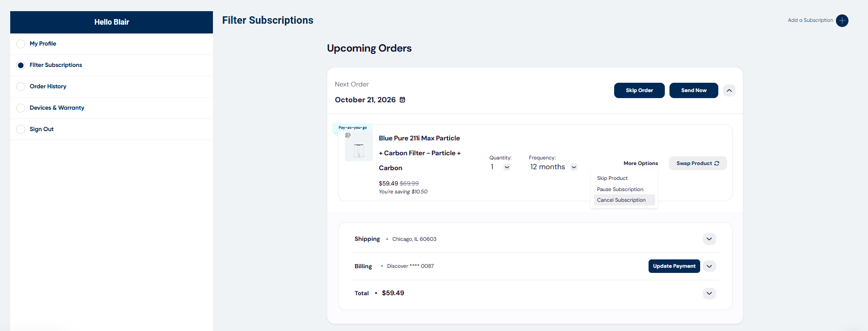Click the refresh icon on Swap Product

717,163
